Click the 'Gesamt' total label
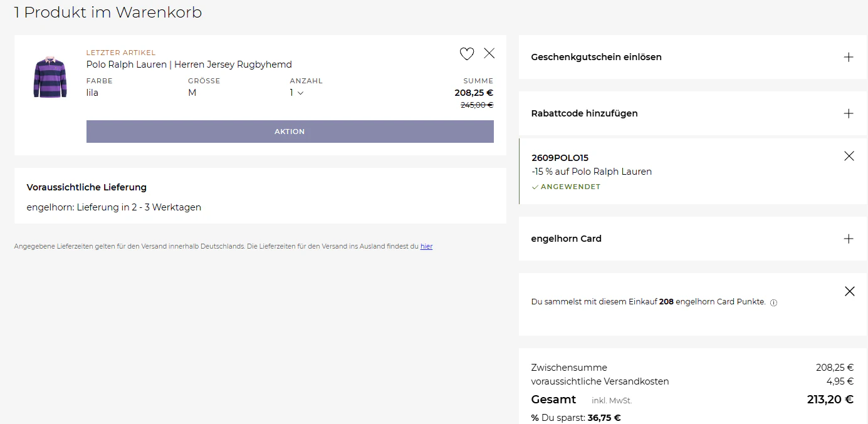The image size is (868, 424). coord(553,400)
